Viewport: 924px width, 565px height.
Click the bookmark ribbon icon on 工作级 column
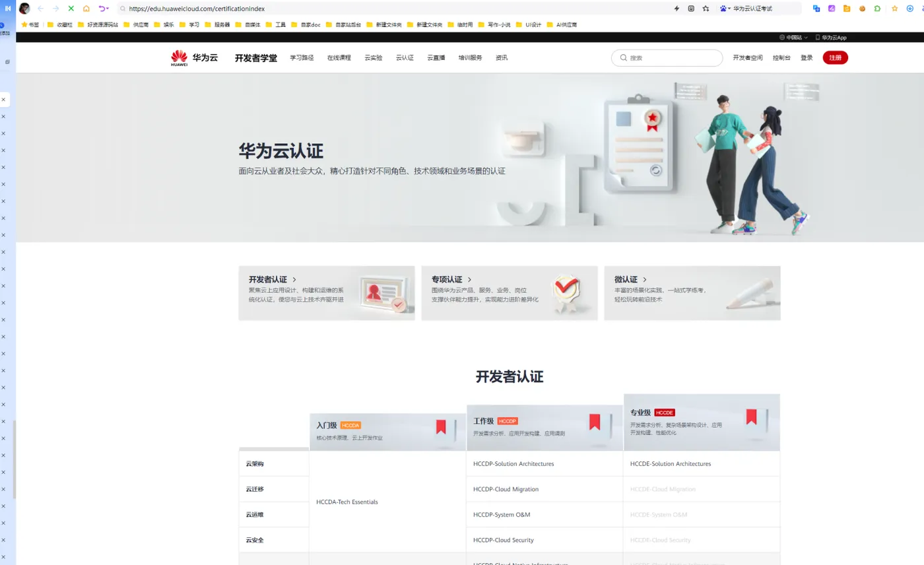point(595,422)
